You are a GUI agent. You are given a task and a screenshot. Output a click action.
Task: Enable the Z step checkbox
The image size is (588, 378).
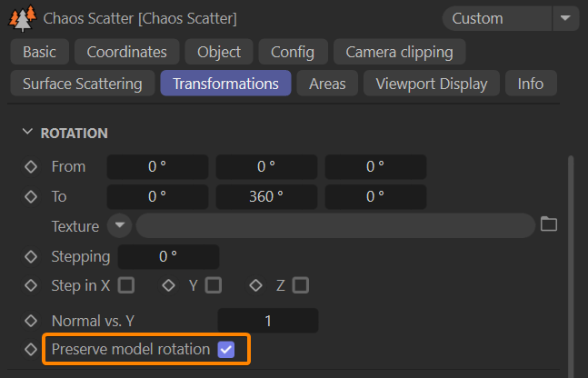coord(301,285)
